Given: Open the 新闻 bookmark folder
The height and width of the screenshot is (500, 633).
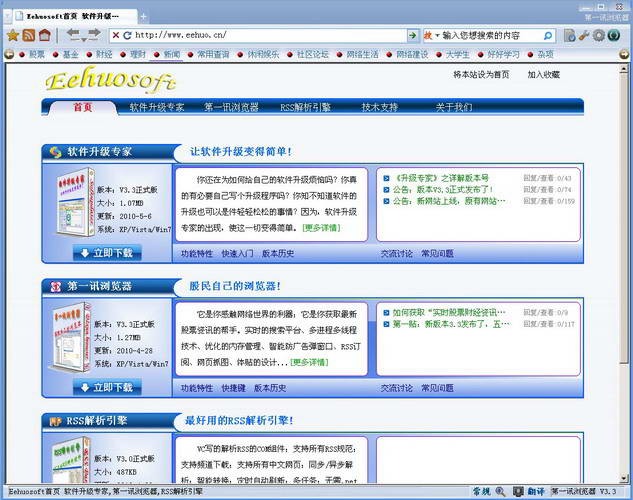Looking at the screenshot, I should point(167,54).
